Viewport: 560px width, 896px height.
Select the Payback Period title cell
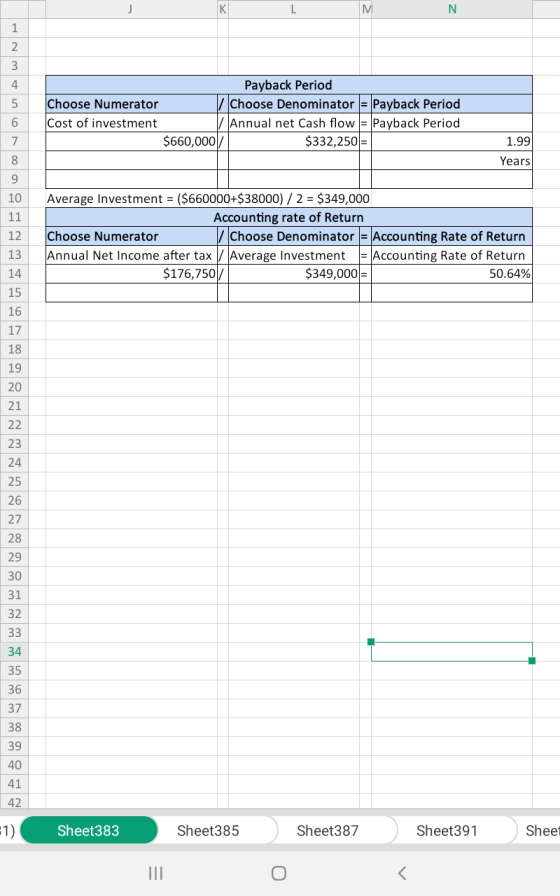[289, 85]
